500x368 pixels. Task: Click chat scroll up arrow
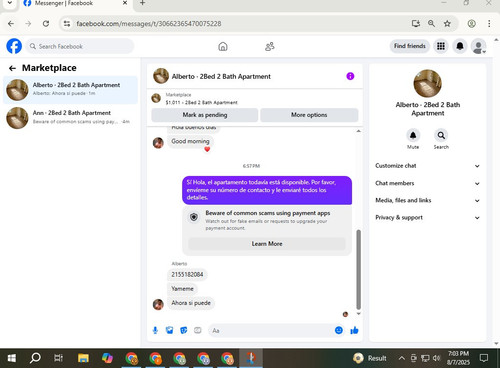pos(359,131)
